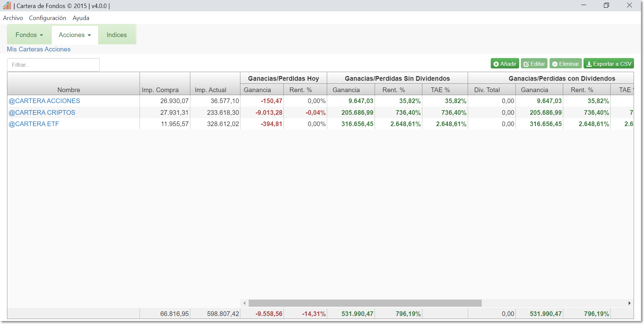Click the Exportar a CSV label
The image size is (644, 324).
pyautogui.click(x=612, y=64)
